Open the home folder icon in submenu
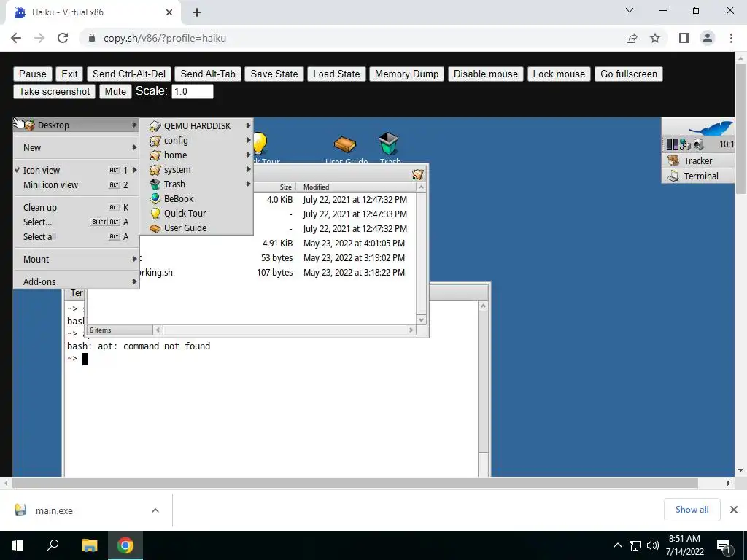The image size is (747, 560). tap(155, 155)
